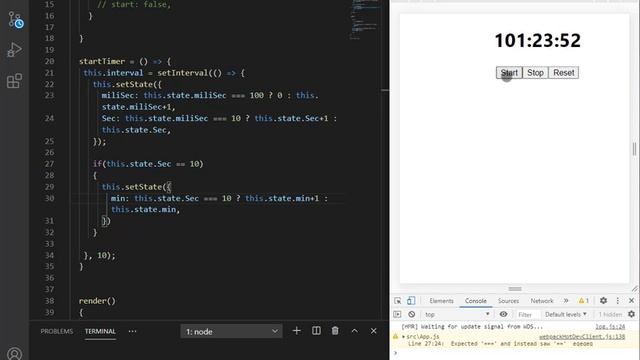Open the Sources tab in DevTools
640x360 pixels.
tap(508, 301)
